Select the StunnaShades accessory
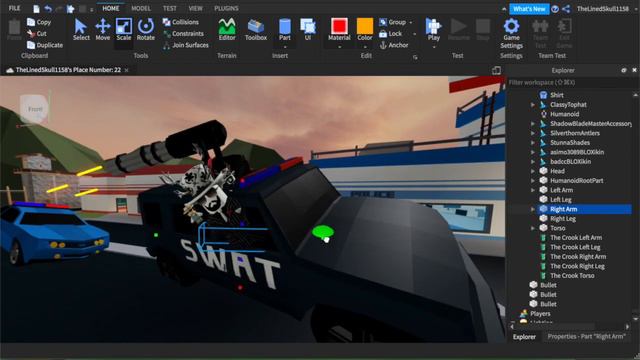Image resolution: width=640 pixels, height=360 pixels. point(570,143)
